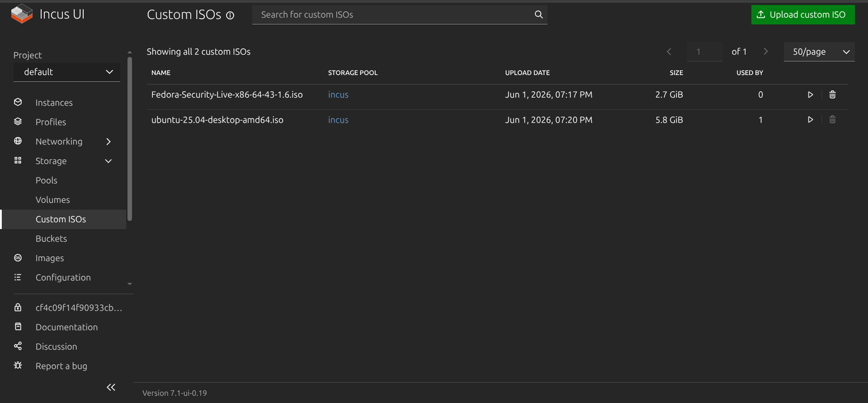Click Version 7.1-ui-0.19 footer text

pos(174,393)
